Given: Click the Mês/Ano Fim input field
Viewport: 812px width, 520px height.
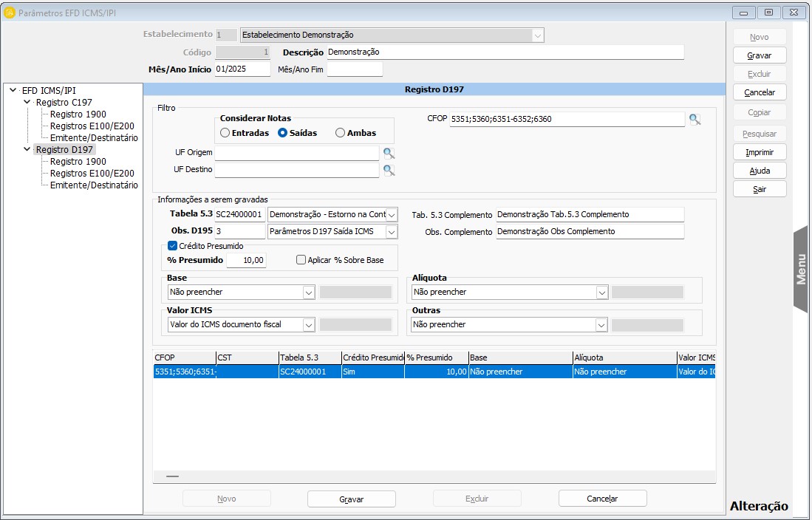Looking at the screenshot, I should pyautogui.click(x=355, y=69).
